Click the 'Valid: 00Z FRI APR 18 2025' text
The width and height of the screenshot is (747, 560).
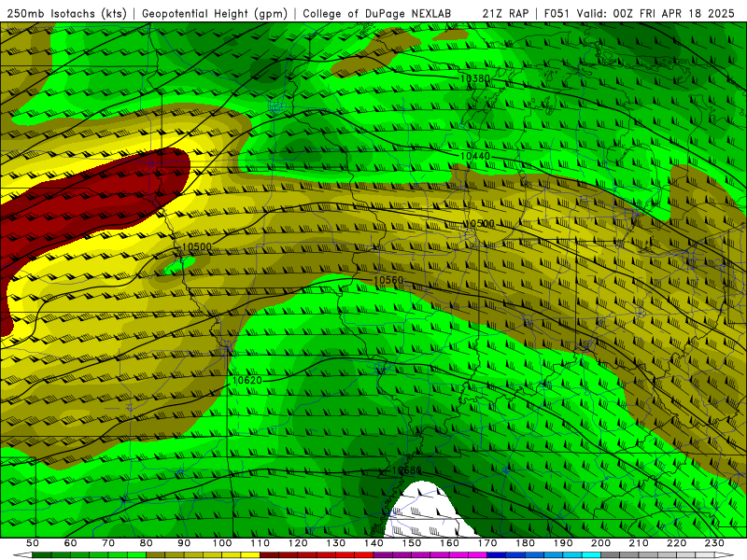point(655,14)
